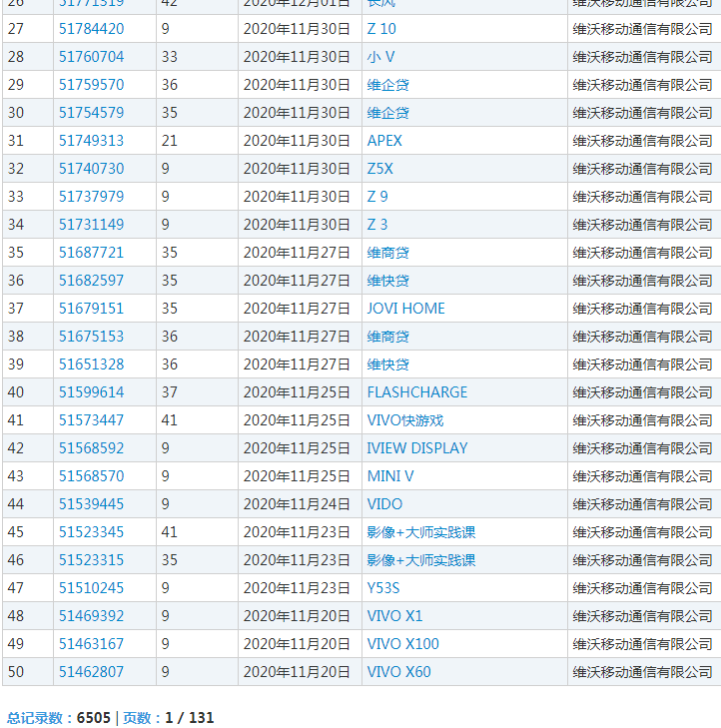The image size is (721, 728).
Task: Click the JOVI HOME trademark name
Action: (405, 309)
